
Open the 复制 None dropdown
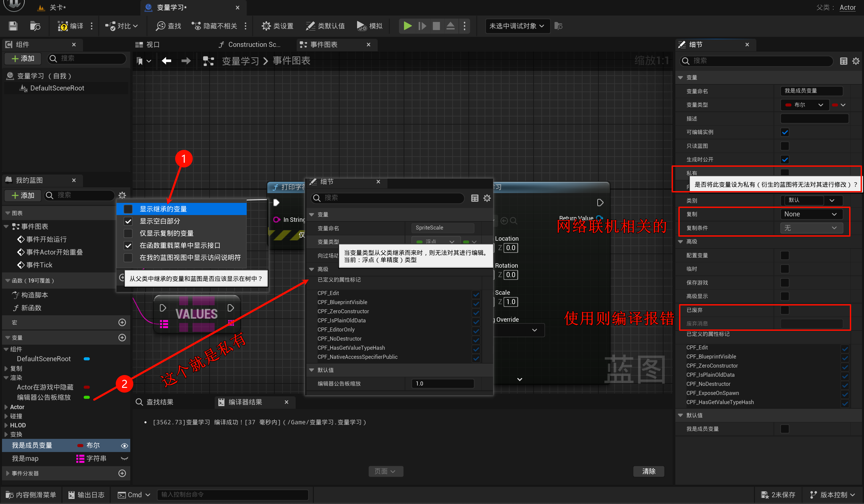tap(811, 214)
